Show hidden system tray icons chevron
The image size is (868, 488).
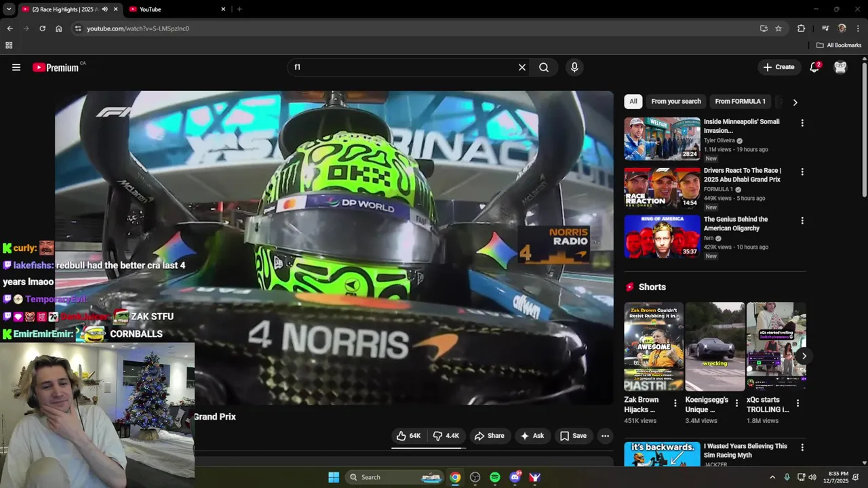772,477
